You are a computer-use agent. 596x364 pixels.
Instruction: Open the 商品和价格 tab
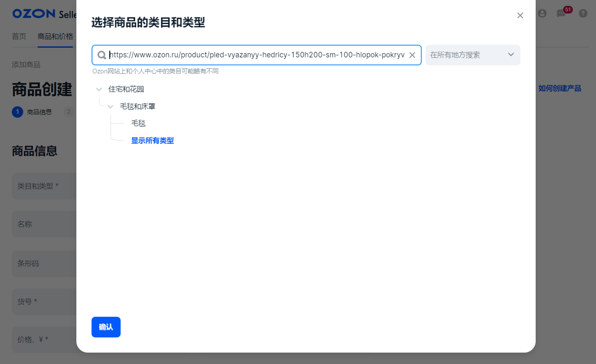tap(55, 36)
